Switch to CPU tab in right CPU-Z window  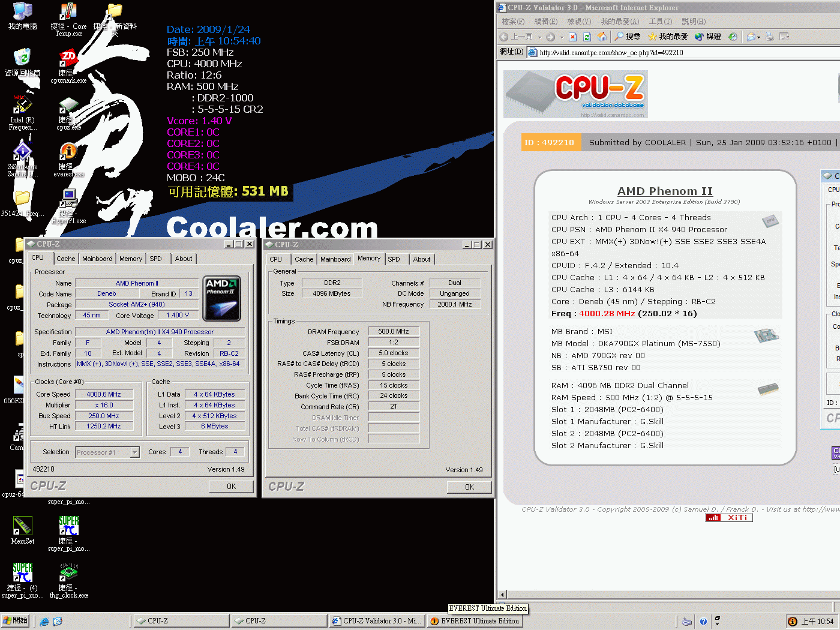(x=276, y=259)
